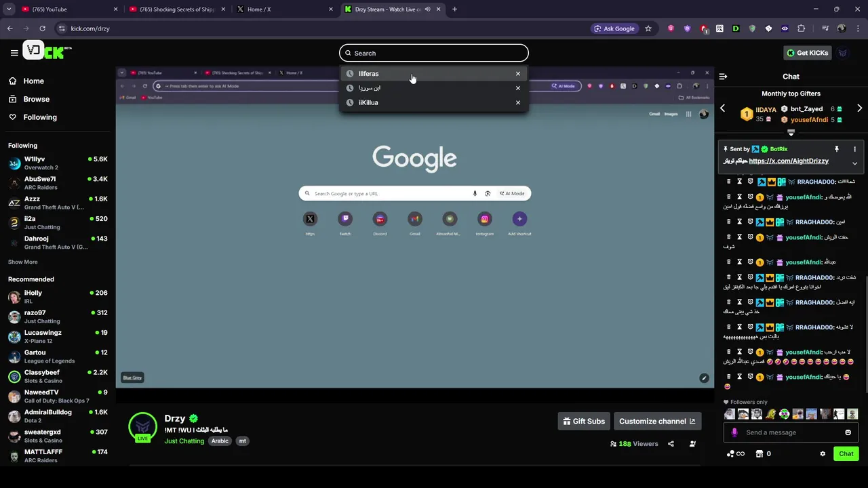This screenshot has width=868, height=488.
Task: Collapse the chat panel icon
Action: (723, 77)
